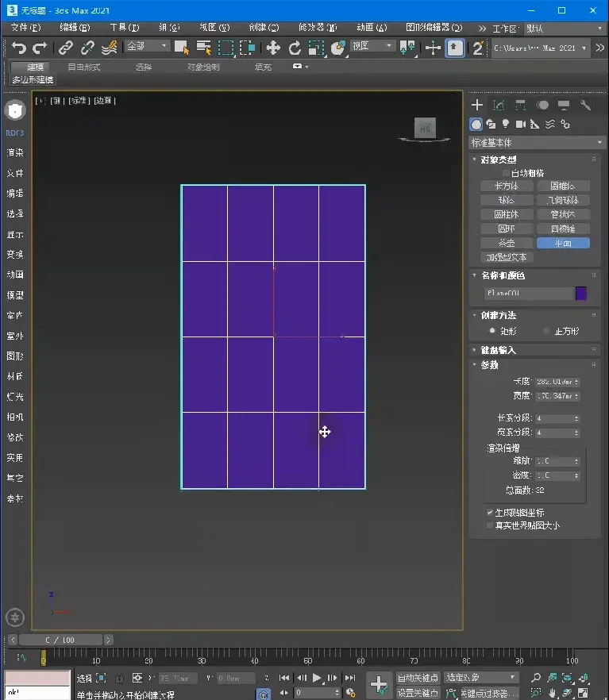Click the ViewCube in the viewport
Viewport: 609px width, 700px height.
(x=425, y=127)
